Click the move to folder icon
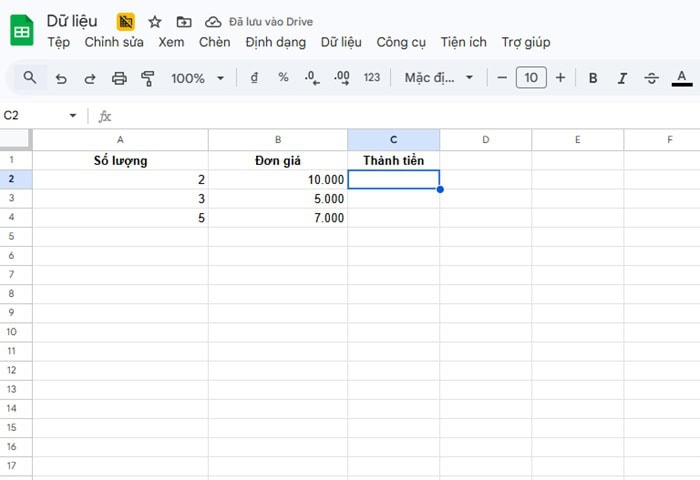 coord(183,21)
